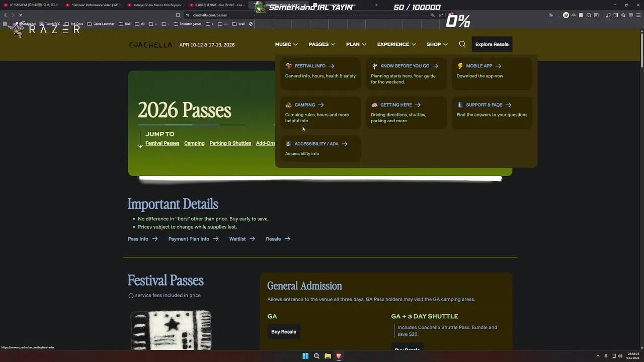Screen dimensions: 644x362
Task: Go back with browser back arrow
Action: [x=6, y=15]
